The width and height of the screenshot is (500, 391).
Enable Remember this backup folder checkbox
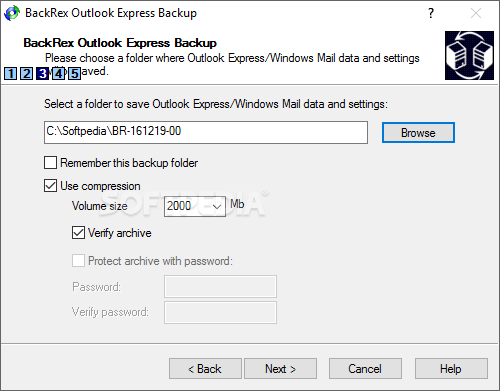(x=50, y=163)
